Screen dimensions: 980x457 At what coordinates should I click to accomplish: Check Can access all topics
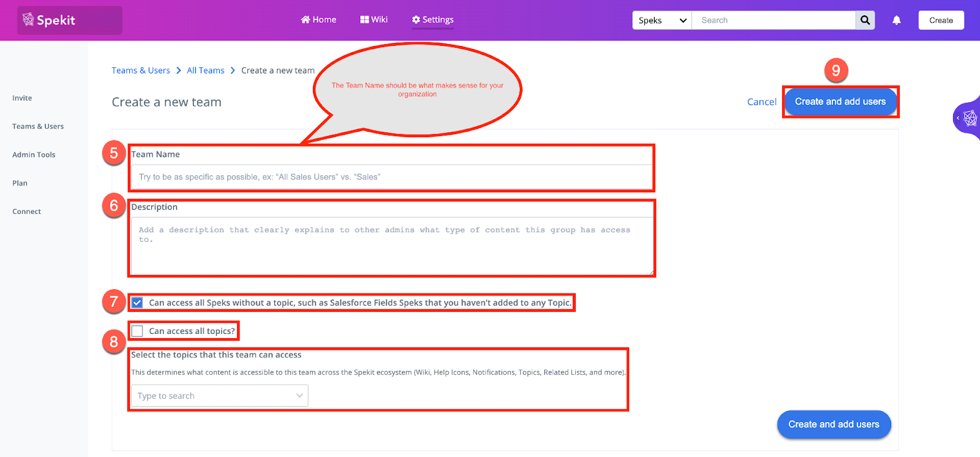[137, 331]
